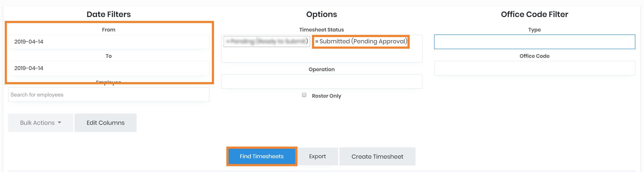Toggle the Roster Only checkbox
This screenshot has height=172, width=644.
[x=304, y=95]
